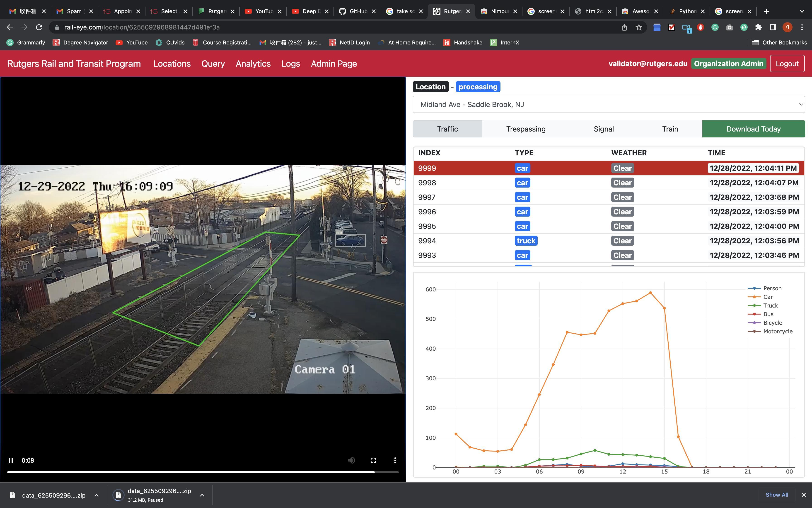Enter fullscreen on the video player
Screen dimensions: 812x508
373,460
